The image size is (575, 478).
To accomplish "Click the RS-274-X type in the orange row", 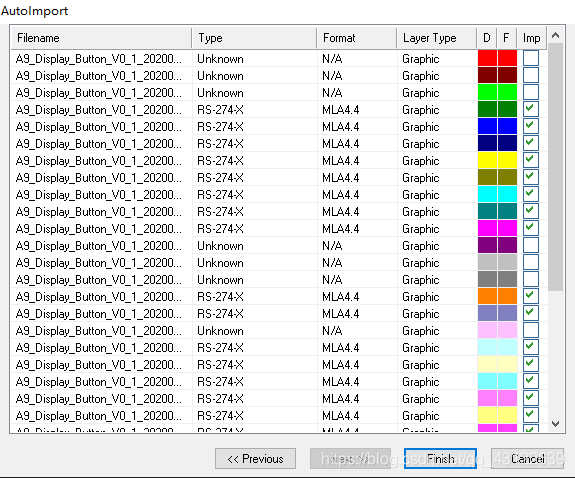I will (x=220, y=297).
